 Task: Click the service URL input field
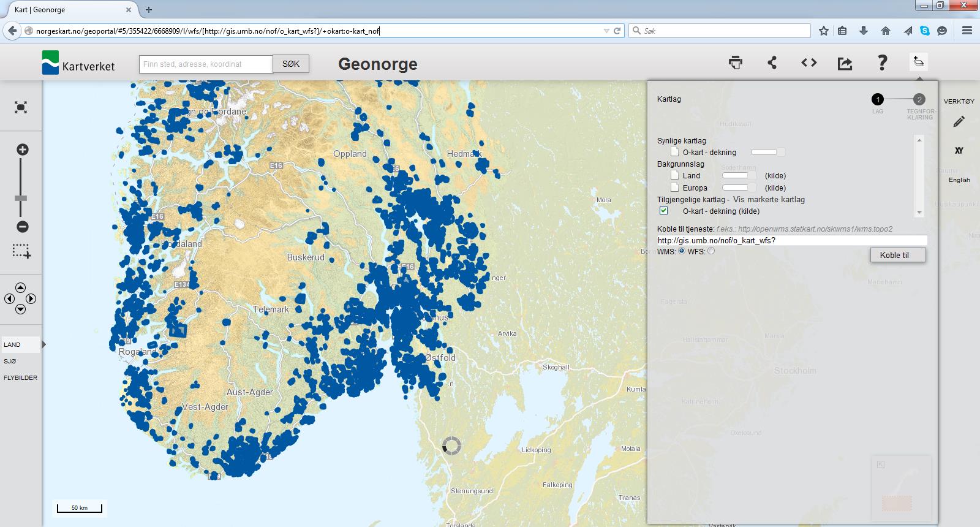[792, 241]
